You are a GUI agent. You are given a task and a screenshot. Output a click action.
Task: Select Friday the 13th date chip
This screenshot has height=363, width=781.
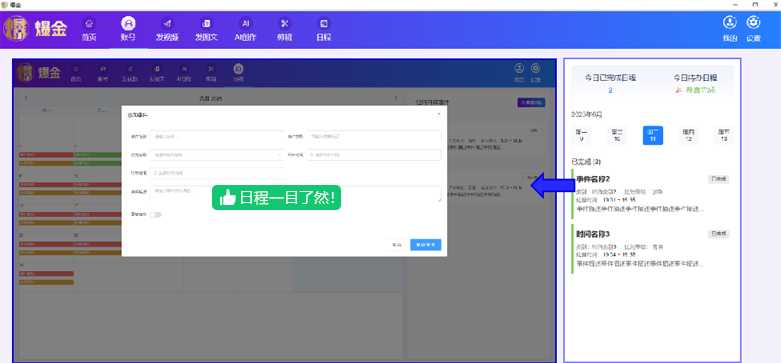[x=724, y=135]
